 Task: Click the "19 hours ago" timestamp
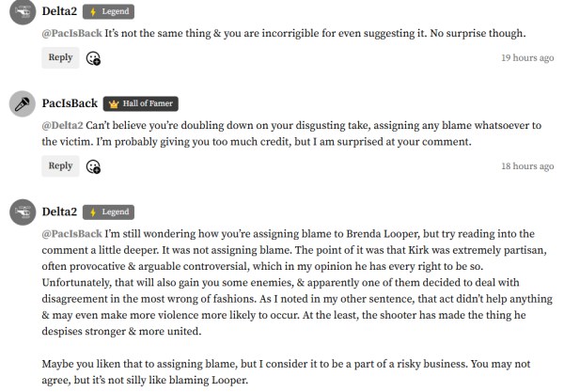526,58
